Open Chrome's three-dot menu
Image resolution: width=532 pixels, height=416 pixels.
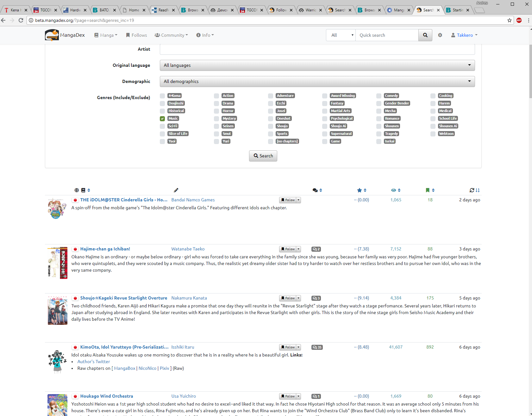(529, 20)
